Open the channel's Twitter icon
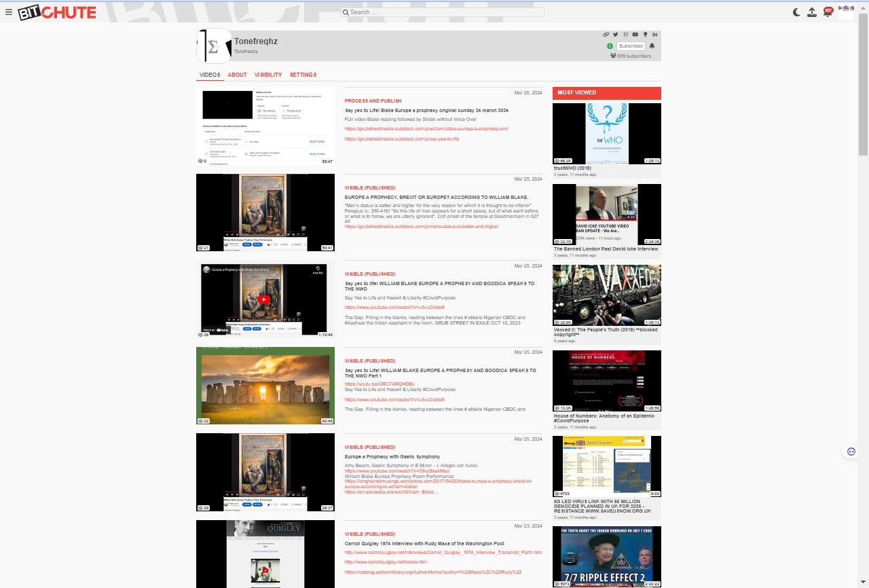869x588 pixels. (616, 34)
